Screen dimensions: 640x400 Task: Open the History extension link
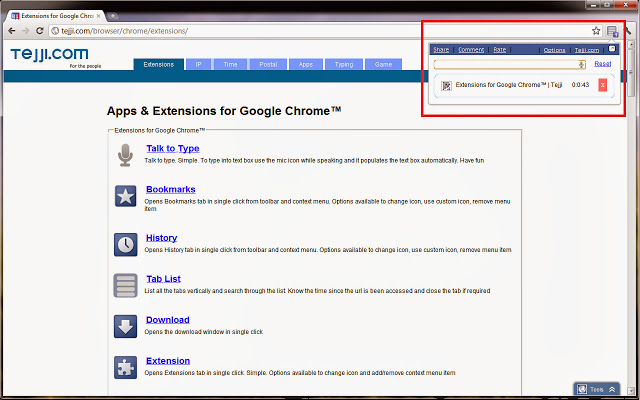coord(161,238)
